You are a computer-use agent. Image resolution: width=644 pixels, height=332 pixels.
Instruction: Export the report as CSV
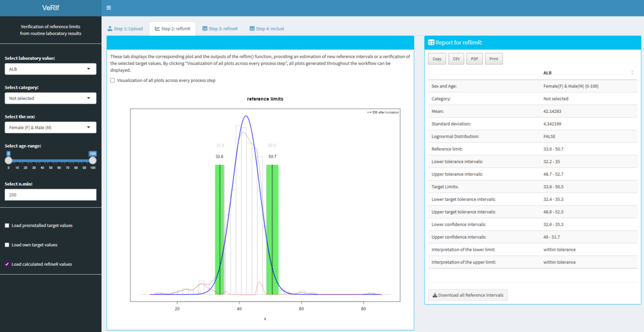456,59
